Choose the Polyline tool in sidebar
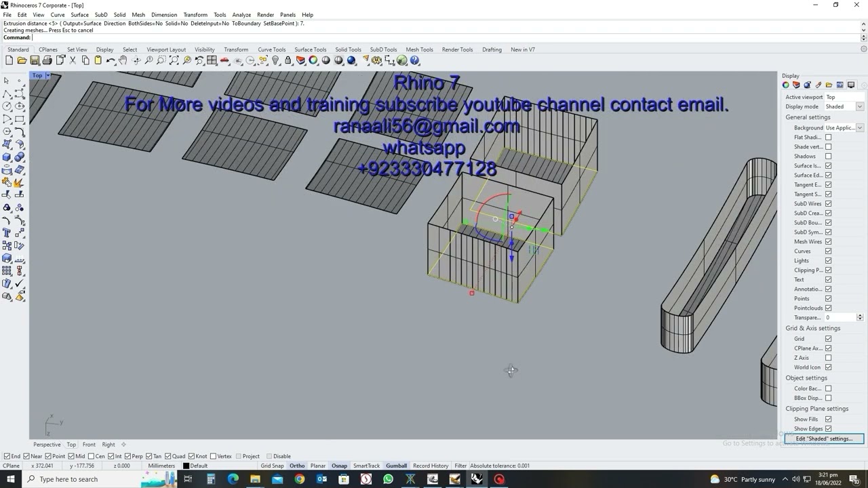The width and height of the screenshot is (868, 488). [7, 94]
